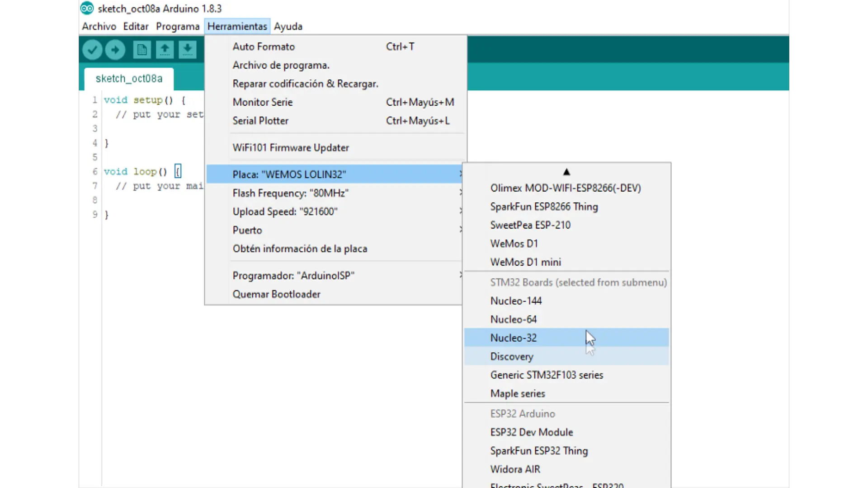The width and height of the screenshot is (868, 488).
Task: Select Nucleo-32 board
Action: point(566,338)
